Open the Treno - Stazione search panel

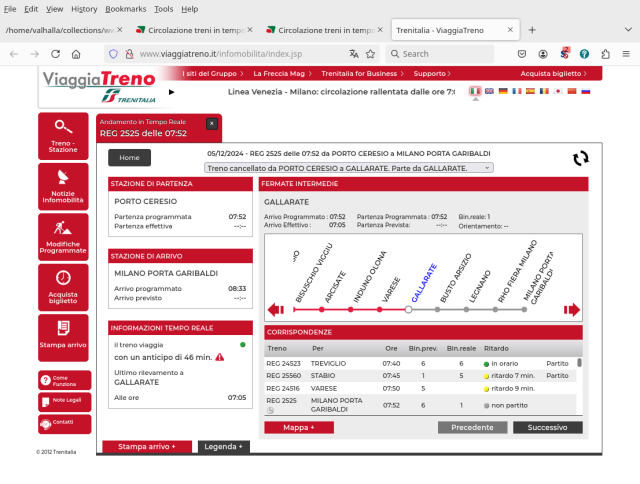pyautogui.click(x=63, y=136)
